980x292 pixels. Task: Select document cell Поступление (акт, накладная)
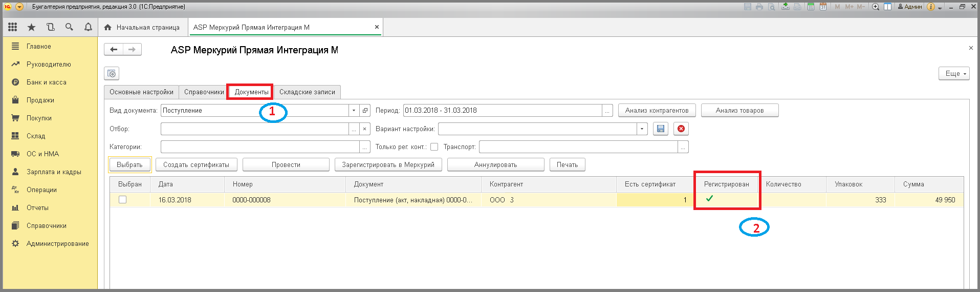pos(413,200)
